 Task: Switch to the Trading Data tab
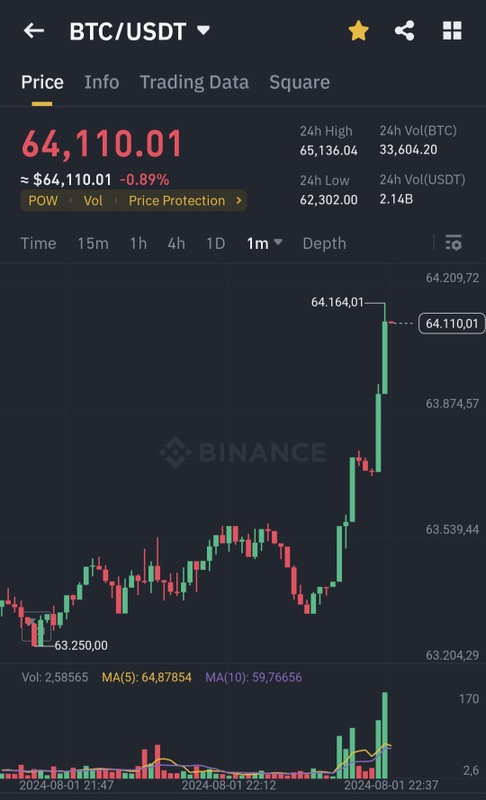point(194,82)
